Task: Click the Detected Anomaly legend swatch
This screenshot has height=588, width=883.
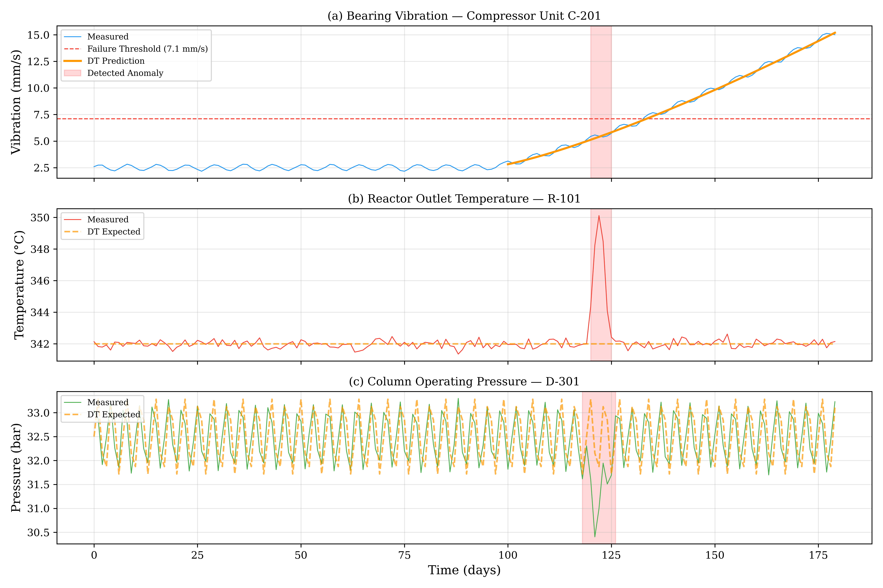Action: click(x=73, y=73)
